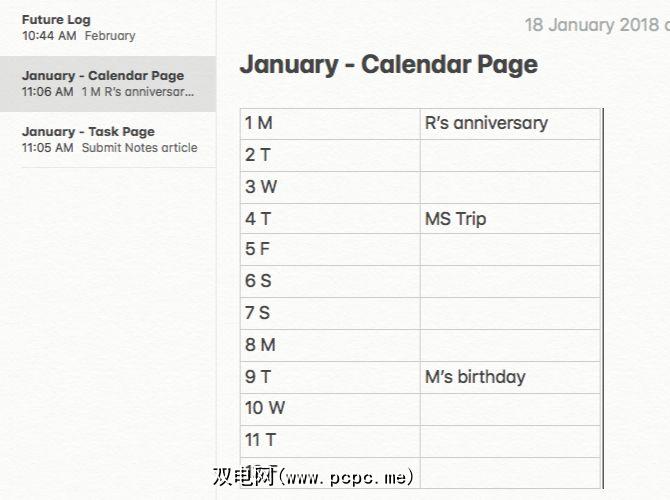Select the MS Trip cell

click(x=509, y=219)
